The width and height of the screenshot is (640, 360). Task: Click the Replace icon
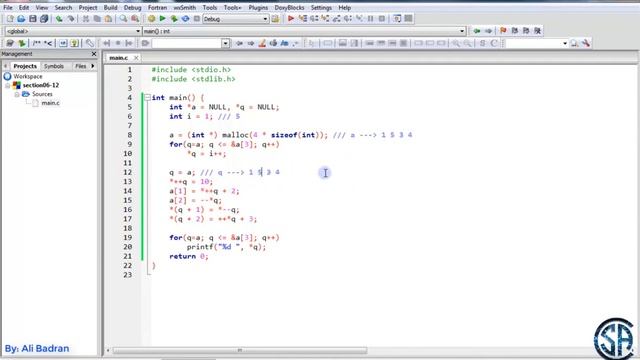coord(135,19)
